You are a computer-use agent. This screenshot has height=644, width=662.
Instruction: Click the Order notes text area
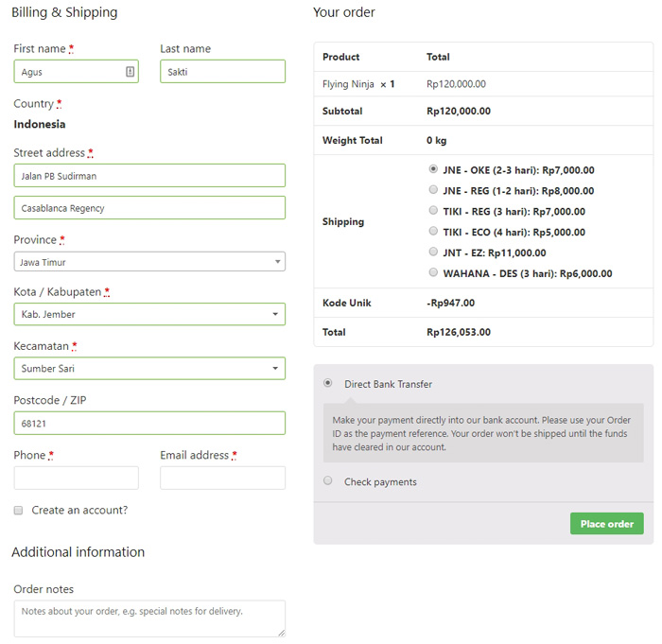[x=149, y=618]
